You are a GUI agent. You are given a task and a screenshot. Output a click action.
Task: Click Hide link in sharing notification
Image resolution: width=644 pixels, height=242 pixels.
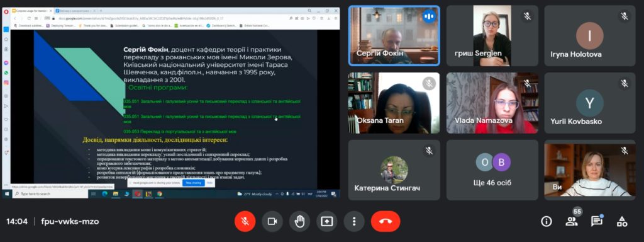point(209,182)
